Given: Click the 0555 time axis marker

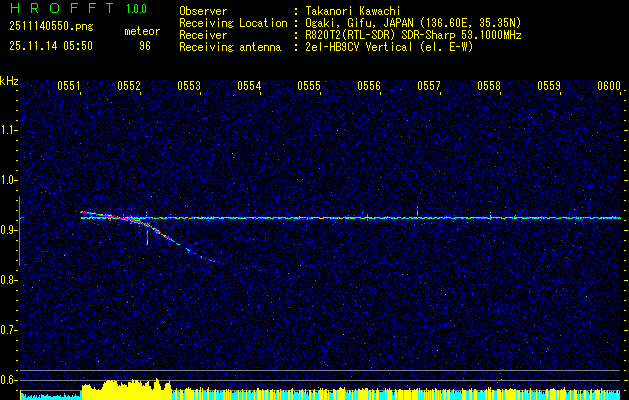Looking at the screenshot, I should click(308, 86).
